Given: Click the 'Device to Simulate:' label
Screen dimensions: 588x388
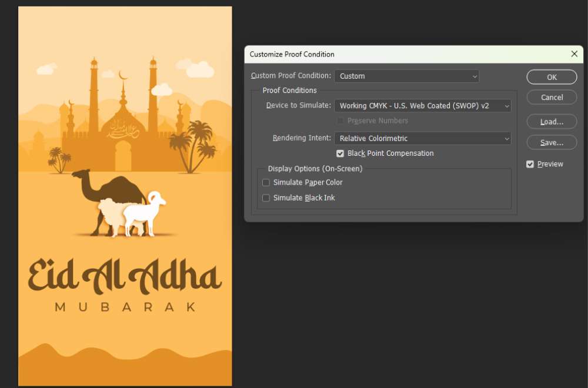Looking at the screenshot, I should (x=299, y=105).
